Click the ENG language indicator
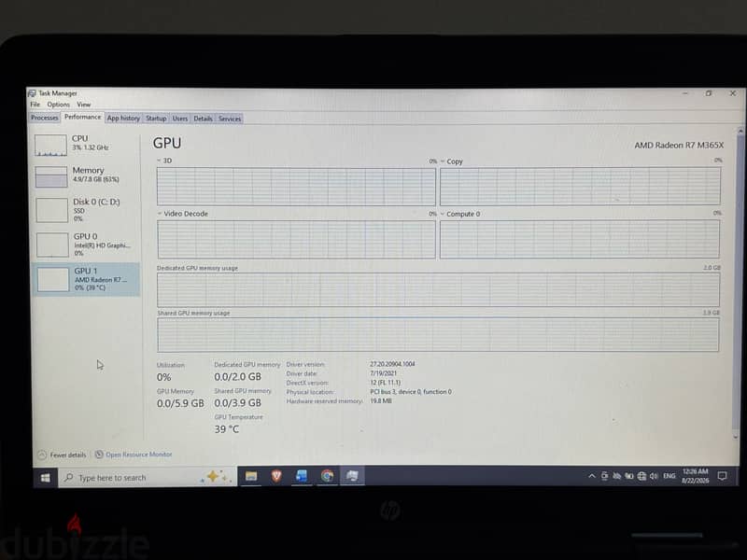The height and width of the screenshot is (560, 747). click(x=669, y=476)
